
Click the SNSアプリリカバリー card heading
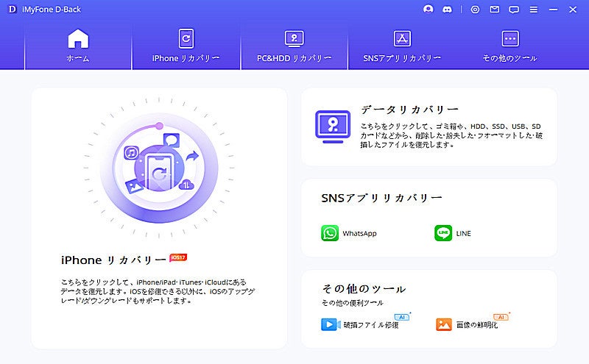click(381, 198)
